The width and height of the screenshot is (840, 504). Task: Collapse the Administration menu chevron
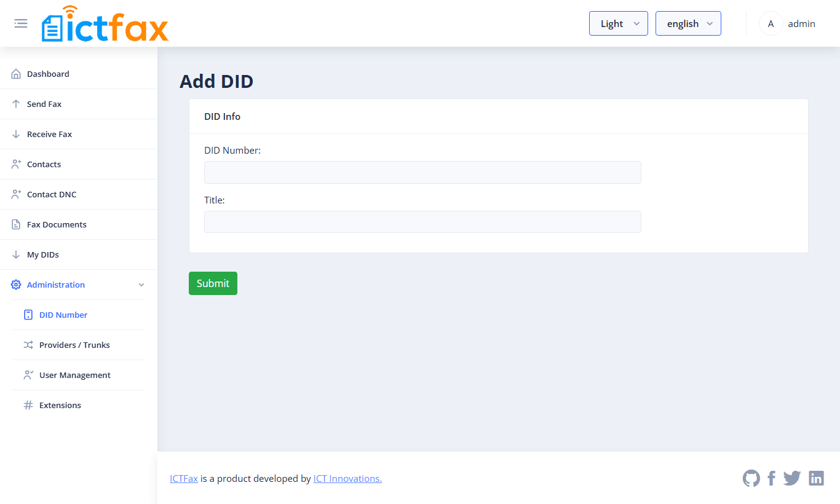(x=141, y=285)
